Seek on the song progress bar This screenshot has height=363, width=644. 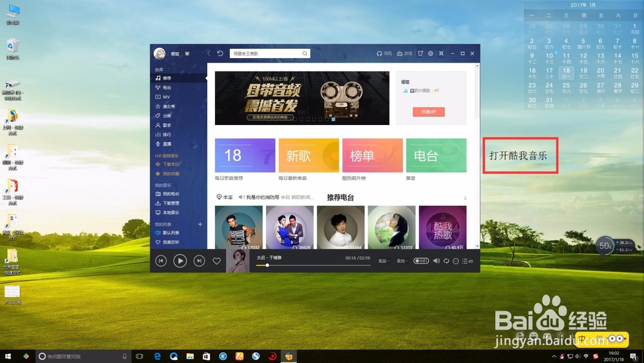point(313,265)
